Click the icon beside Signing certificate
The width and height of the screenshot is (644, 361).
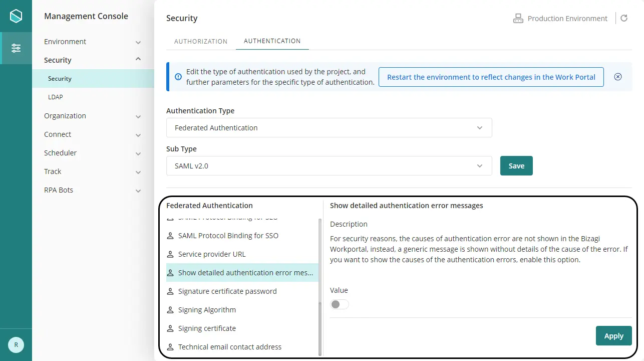(x=170, y=328)
